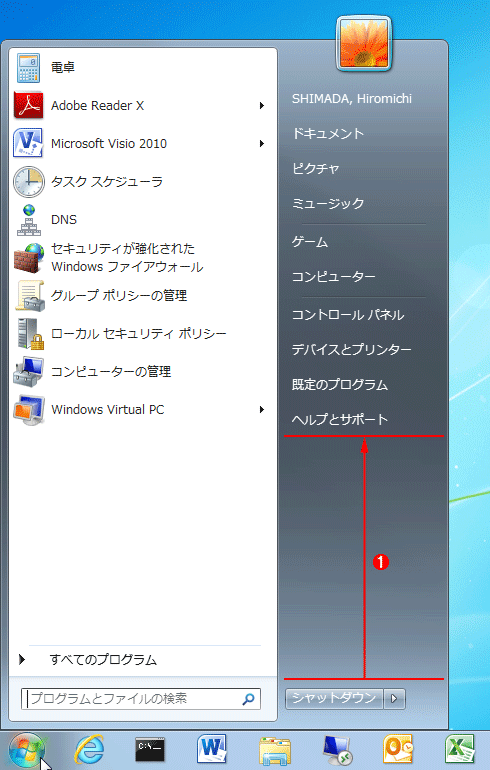Expand the Adobe Reader X jump list arrow
490x770 pixels.
pyautogui.click(x=262, y=106)
